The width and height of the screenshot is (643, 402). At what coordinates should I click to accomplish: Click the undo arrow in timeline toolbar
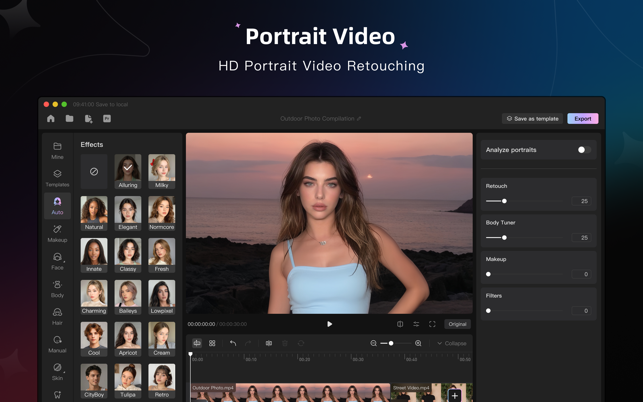[x=233, y=343]
